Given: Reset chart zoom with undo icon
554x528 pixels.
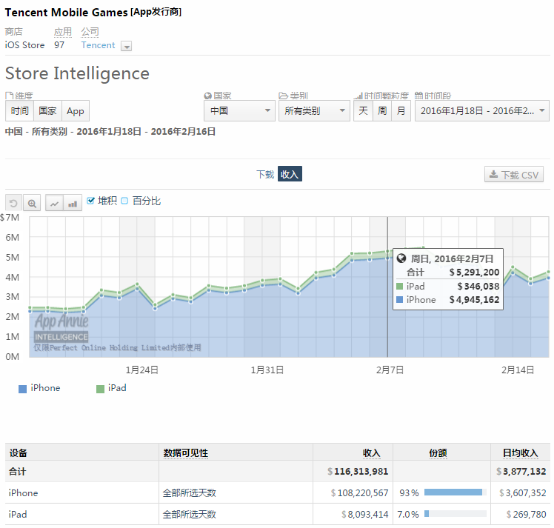Looking at the screenshot, I should pyautogui.click(x=13, y=203).
